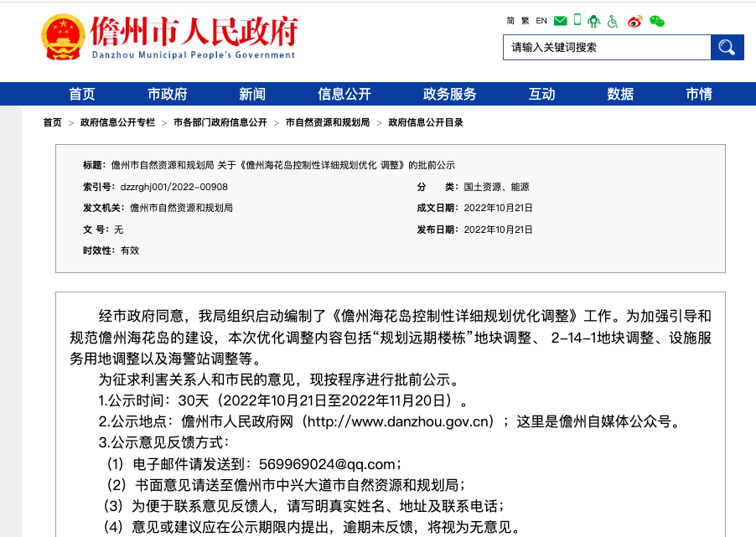Click the green robot assistant icon

pos(594,21)
